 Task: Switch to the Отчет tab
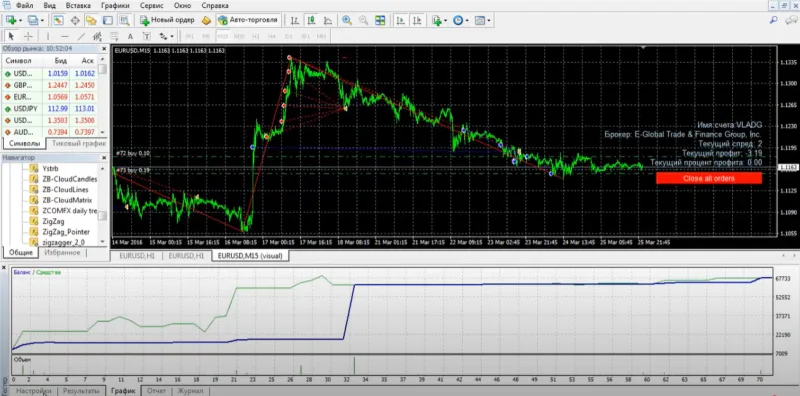[156, 391]
